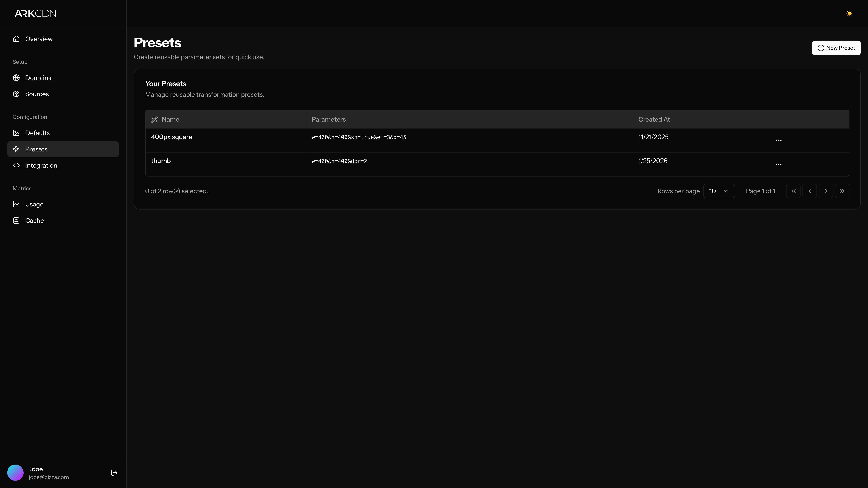Open Cache metrics page

click(63, 221)
